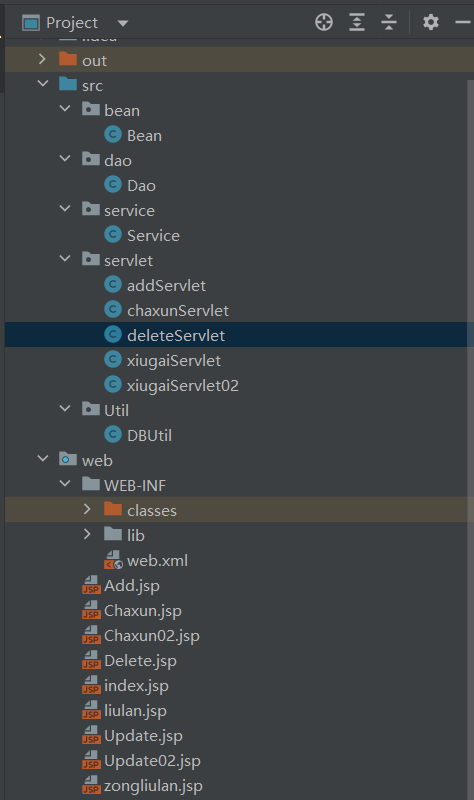Click the web.xml file icon

pyautogui.click(x=113, y=560)
